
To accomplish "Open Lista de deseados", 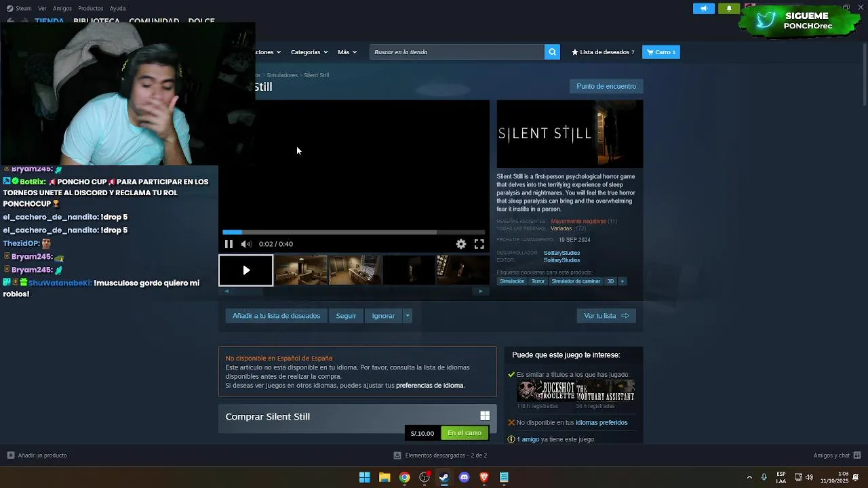I will (x=603, y=52).
